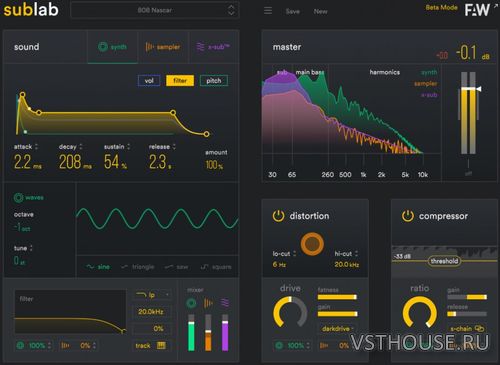Click the ratio knob
Image resolution: width=500 pixels, height=365 pixels.
tap(420, 313)
